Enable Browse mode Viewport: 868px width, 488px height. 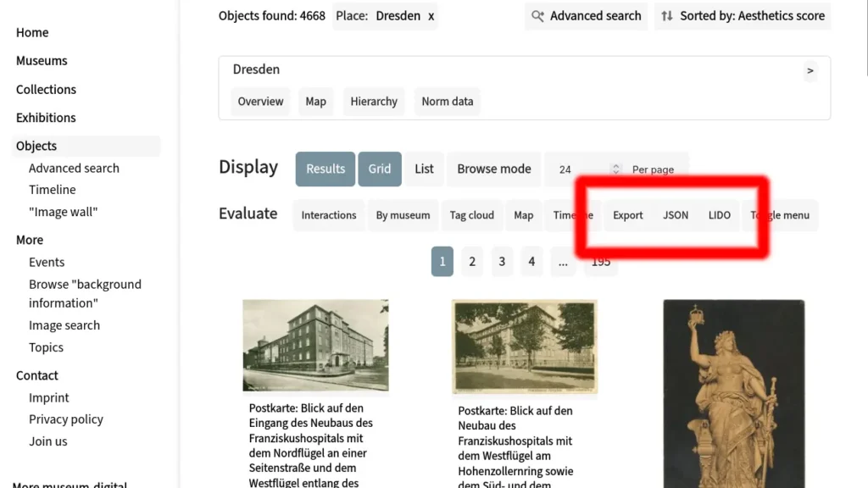(493, 169)
